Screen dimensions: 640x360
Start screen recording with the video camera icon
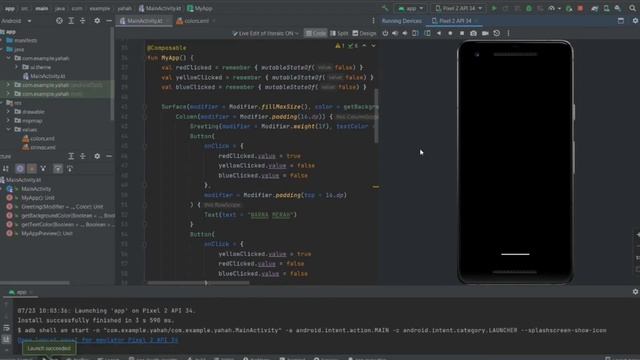[x=485, y=33]
